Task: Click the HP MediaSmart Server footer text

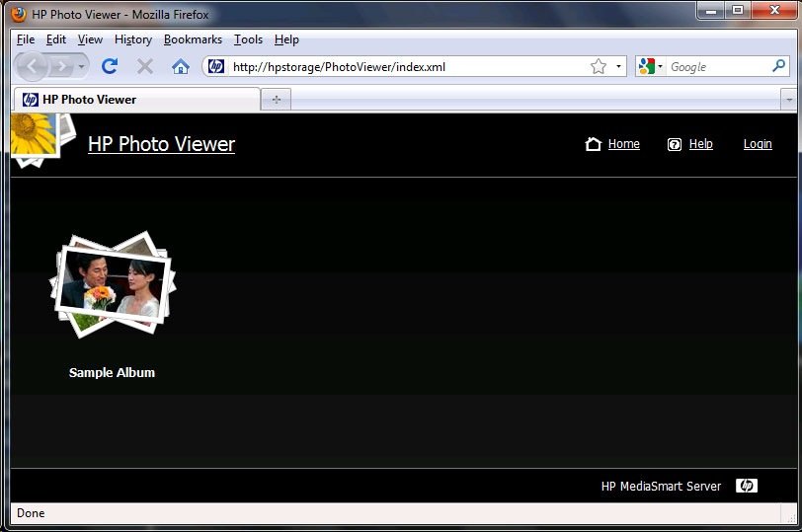Action: pyautogui.click(x=661, y=486)
